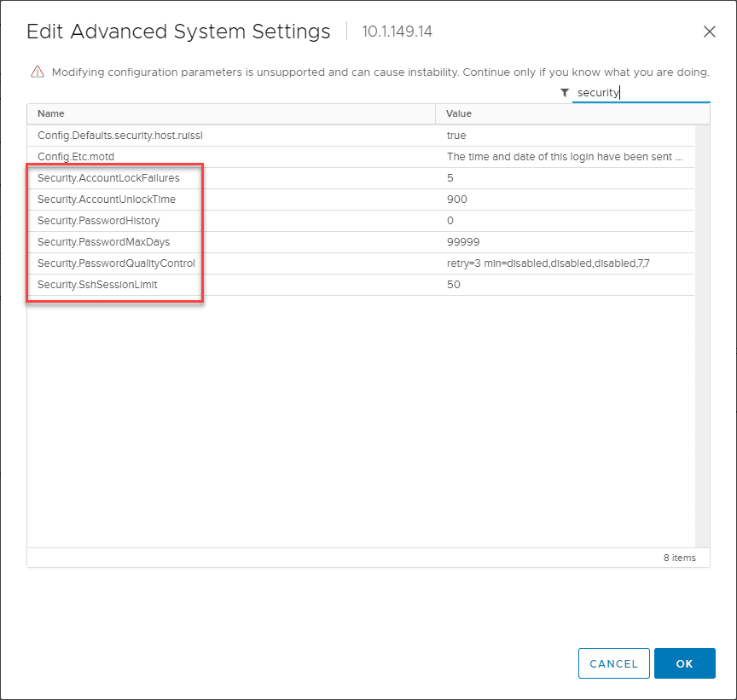Edit the AccountUnlockTime value 900
This screenshot has width=737, height=700.
pos(457,200)
